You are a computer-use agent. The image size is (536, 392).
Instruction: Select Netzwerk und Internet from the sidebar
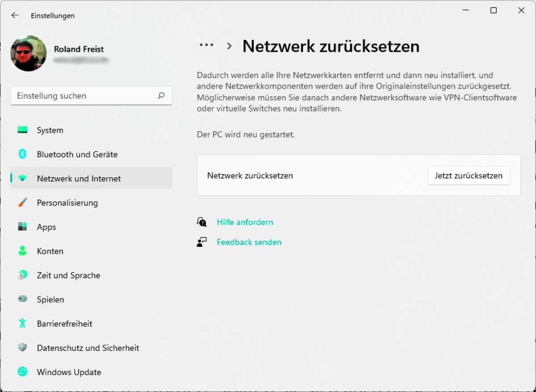pyautogui.click(x=79, y=178)
